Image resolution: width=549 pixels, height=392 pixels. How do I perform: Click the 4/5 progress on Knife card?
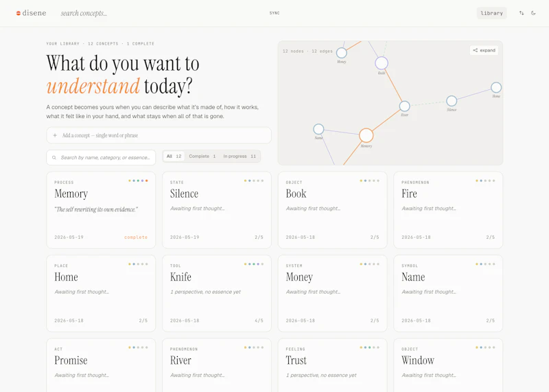pos(259,321)
